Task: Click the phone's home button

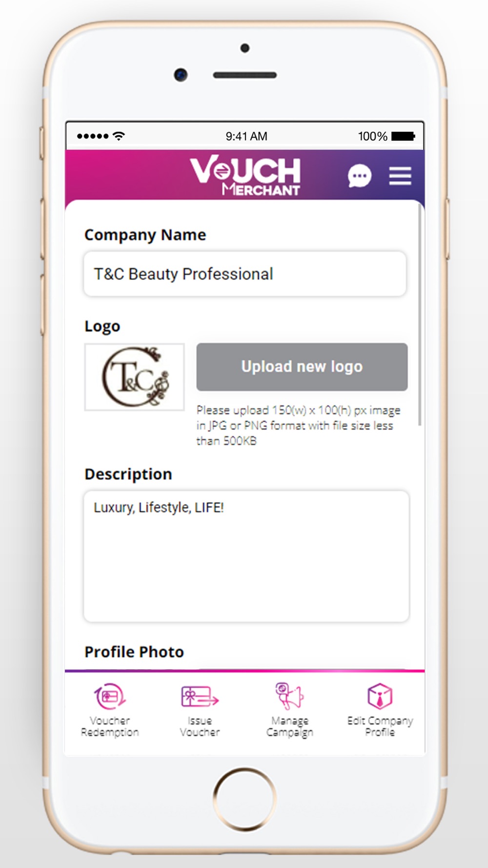Action: pos(244,799)
